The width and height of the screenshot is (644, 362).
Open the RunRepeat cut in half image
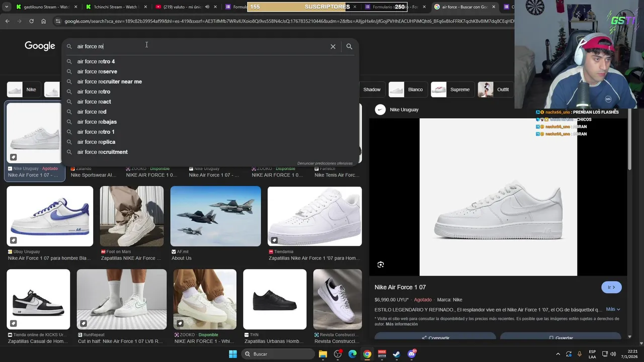click(x=122, y=299)
